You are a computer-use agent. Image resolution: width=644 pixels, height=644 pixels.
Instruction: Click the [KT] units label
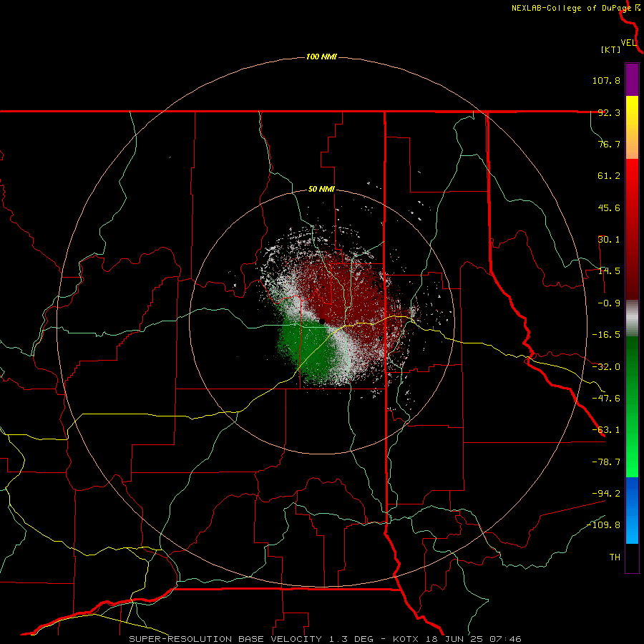click(x=610, y=49)
